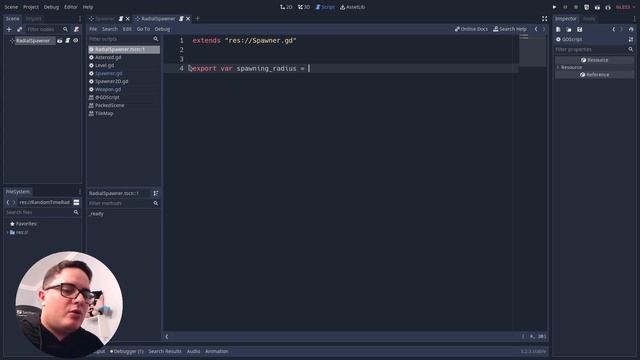Click the attach script icon in Scene dock

pos(76,29)
